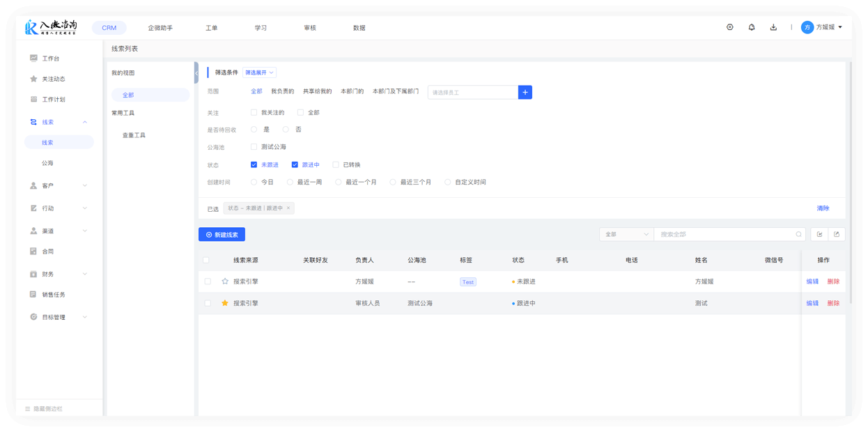Click the export icon beside search
Image resolution: width=868 pixels, height=432 pixels.
point(837,234)
